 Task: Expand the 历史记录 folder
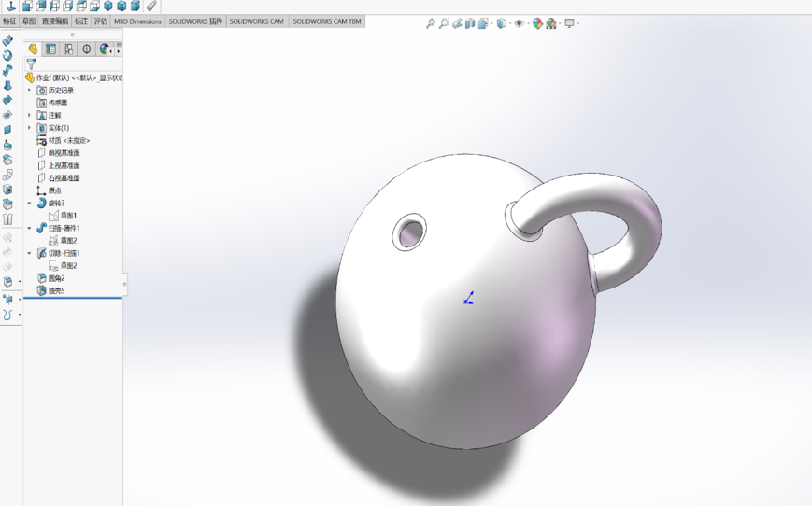pos(29,90)
